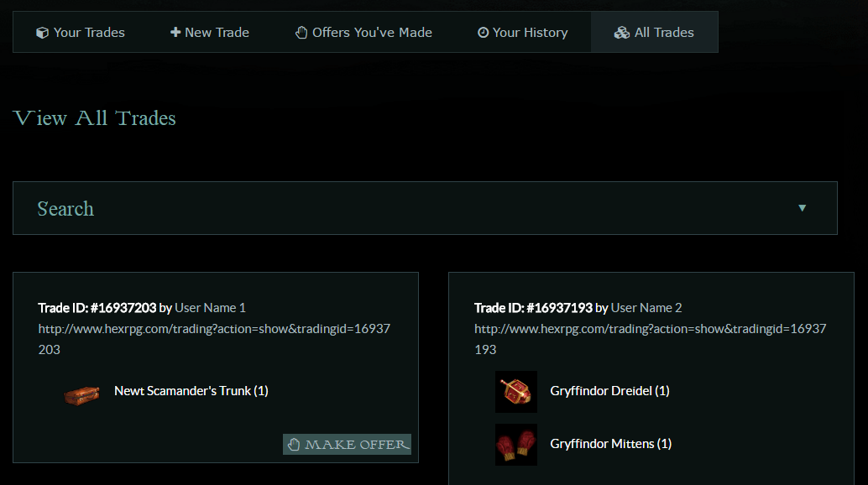Open User Name 1's profile link
Viewport: 868px width, 485px height.
point(211,307)
